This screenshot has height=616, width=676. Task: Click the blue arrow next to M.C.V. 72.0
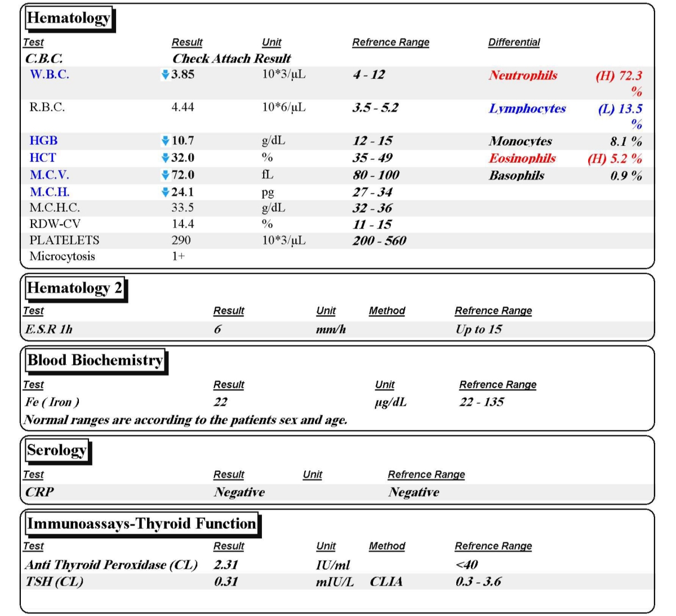point(165,175)
